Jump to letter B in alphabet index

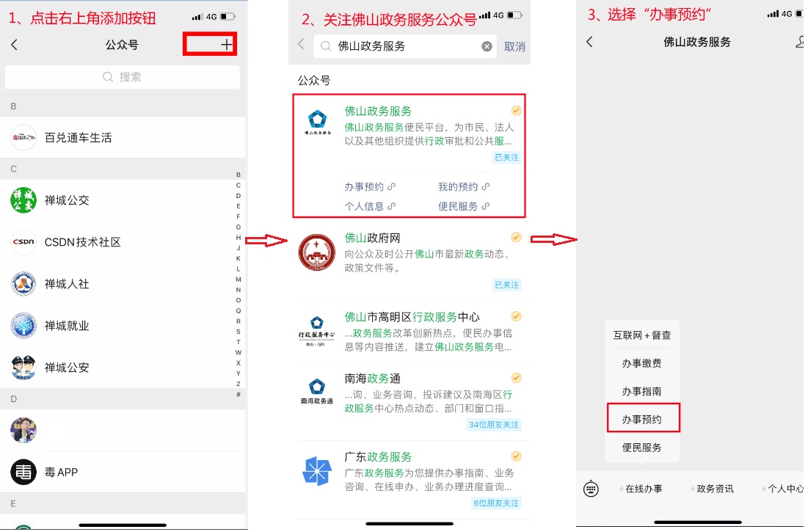(x=238, y=175)
